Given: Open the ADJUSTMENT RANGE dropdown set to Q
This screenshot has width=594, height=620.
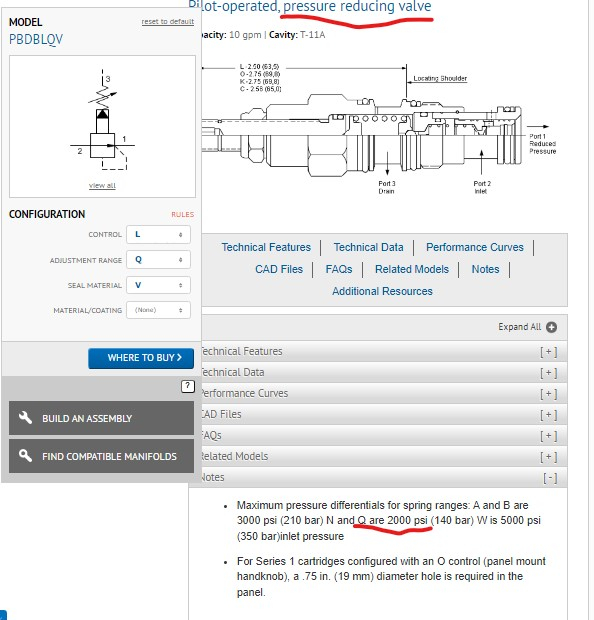Looking at the screenshot, I should [x=158, y=260].
